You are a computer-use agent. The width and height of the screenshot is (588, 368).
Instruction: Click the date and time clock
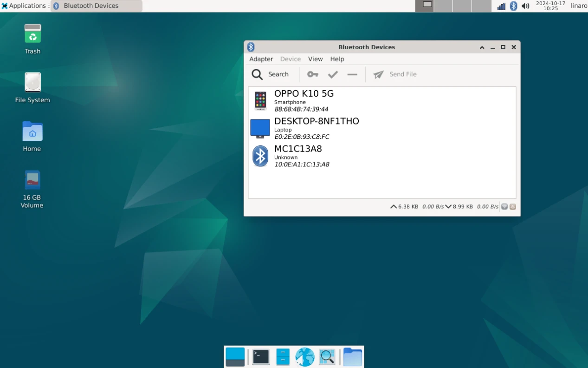[x=550, y=6]
